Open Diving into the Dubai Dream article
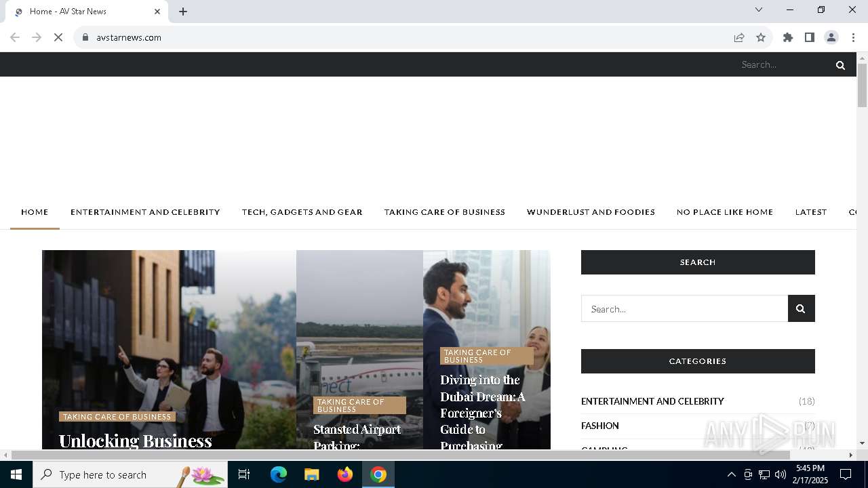 (483, 413)
